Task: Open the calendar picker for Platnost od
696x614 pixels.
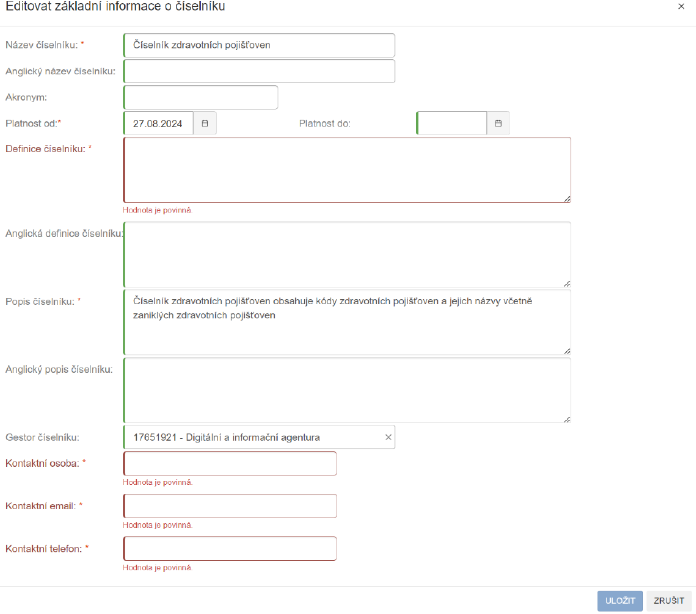Action: pyautogui.click(x=205, y=123)
